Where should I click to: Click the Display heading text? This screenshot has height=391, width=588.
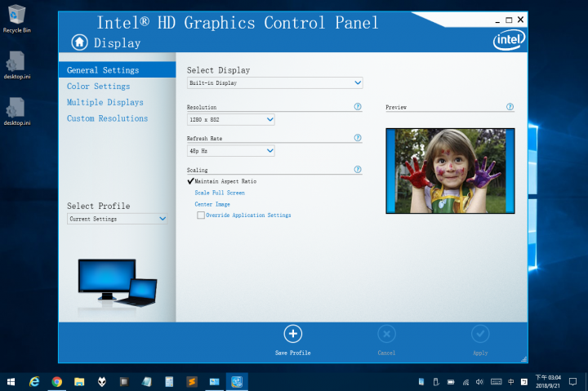coord(117,43)
